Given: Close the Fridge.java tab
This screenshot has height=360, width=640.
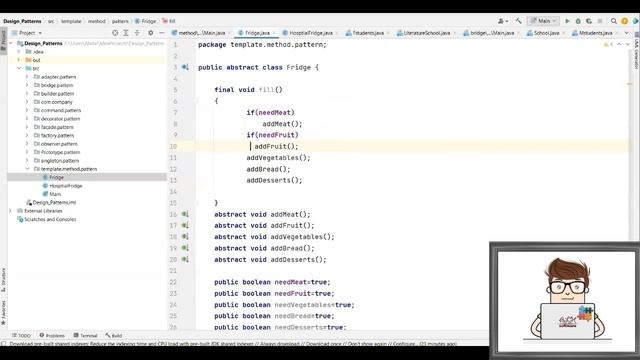Looking at the screenshot, I should 274,33.
